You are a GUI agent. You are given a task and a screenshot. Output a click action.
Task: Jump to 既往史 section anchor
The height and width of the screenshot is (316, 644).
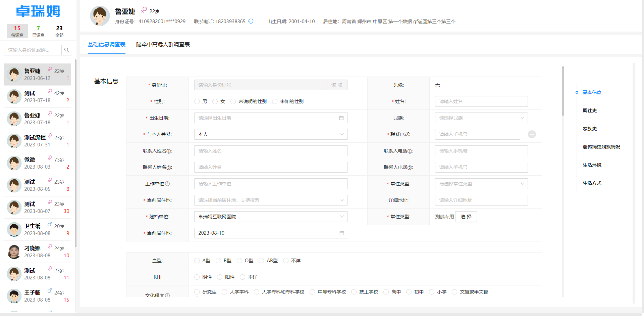coord(590,110)
